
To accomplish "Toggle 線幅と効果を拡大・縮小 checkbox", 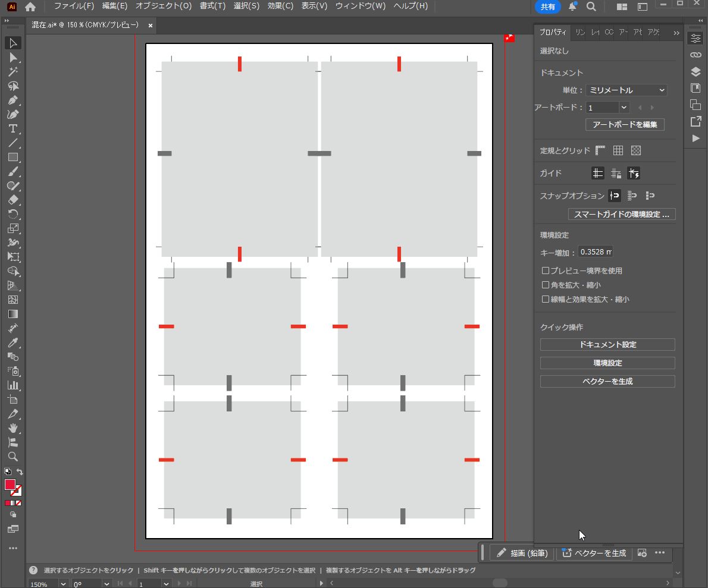I will pyautogui.click(x=546, y=300).
